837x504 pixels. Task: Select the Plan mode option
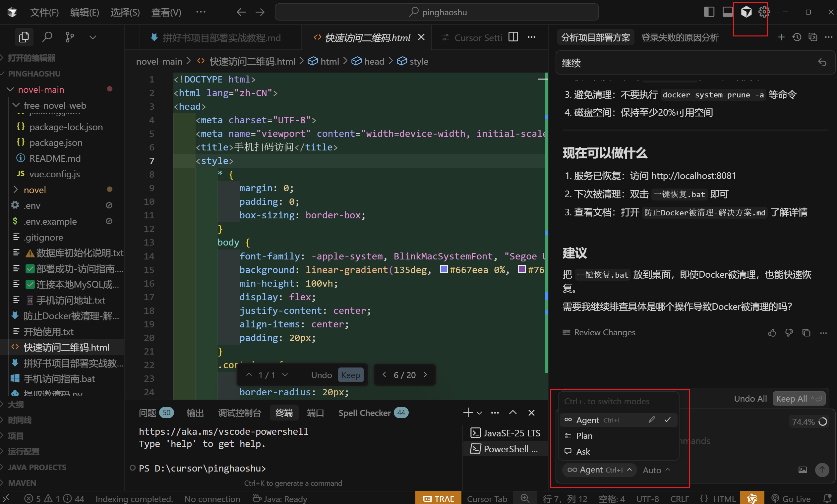tap(584, 436)
